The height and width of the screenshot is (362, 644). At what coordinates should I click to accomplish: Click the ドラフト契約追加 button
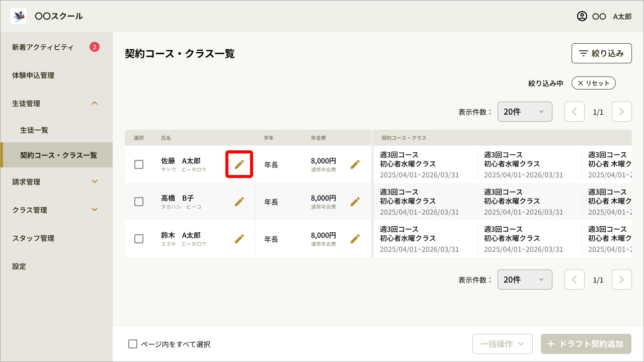(x=586, y=344)
